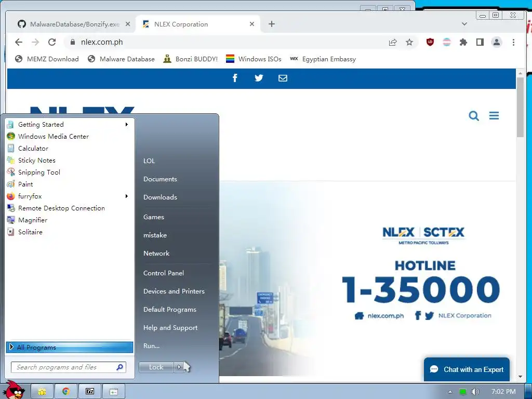Open Egyptian Embassy bookmark
Screen dimensions: 532x399
click(x=323, y=59)
